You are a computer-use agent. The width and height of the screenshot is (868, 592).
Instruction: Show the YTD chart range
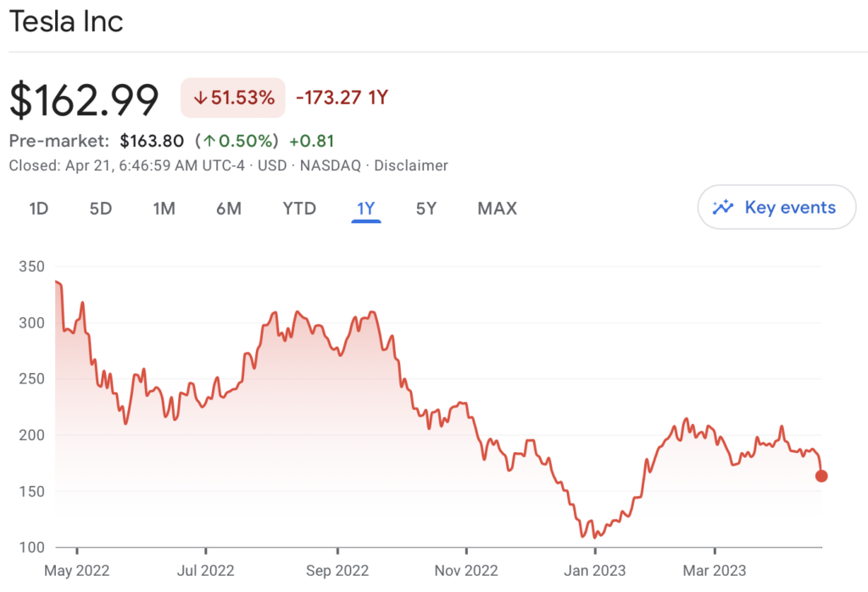(299, 209)
